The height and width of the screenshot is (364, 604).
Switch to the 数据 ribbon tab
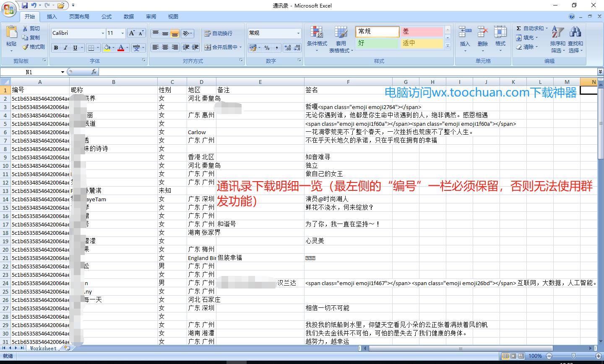[129, 17]
